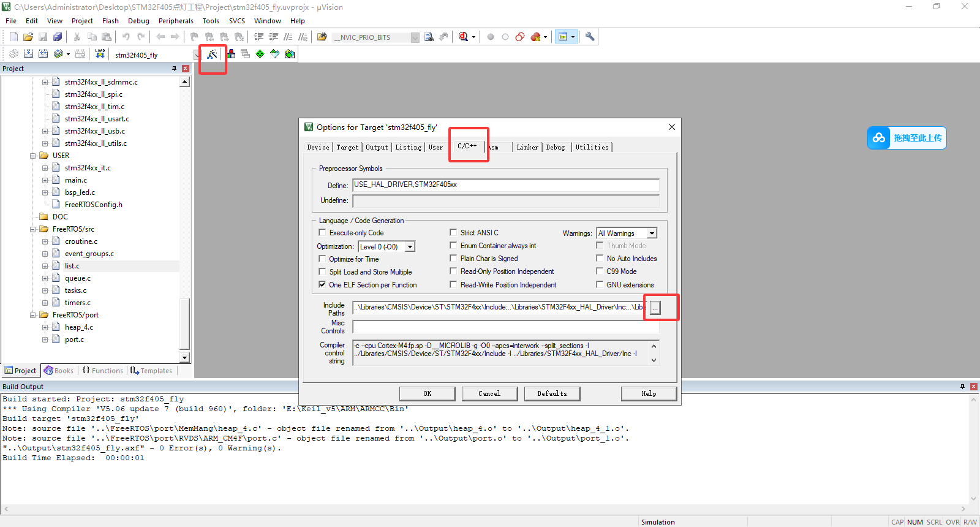Click the Cancel button
Screen dimensions: 980x527
pos(489,393)
